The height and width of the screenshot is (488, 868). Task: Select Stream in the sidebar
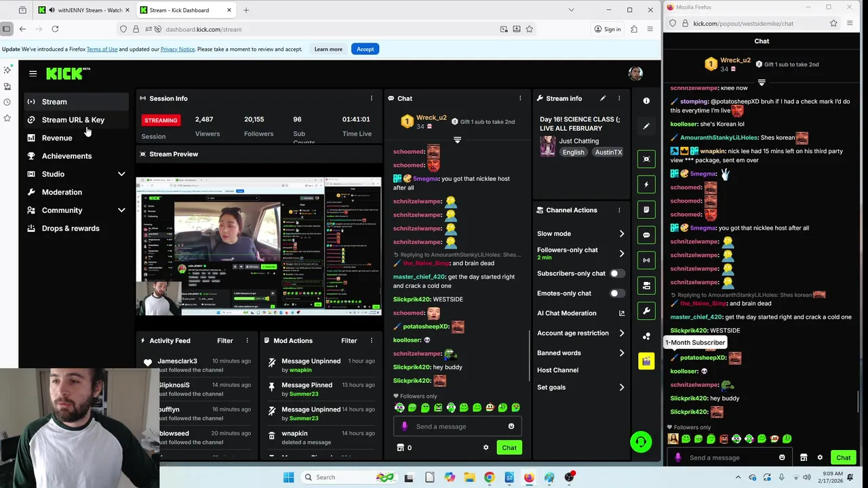click(x=75, y=102)
